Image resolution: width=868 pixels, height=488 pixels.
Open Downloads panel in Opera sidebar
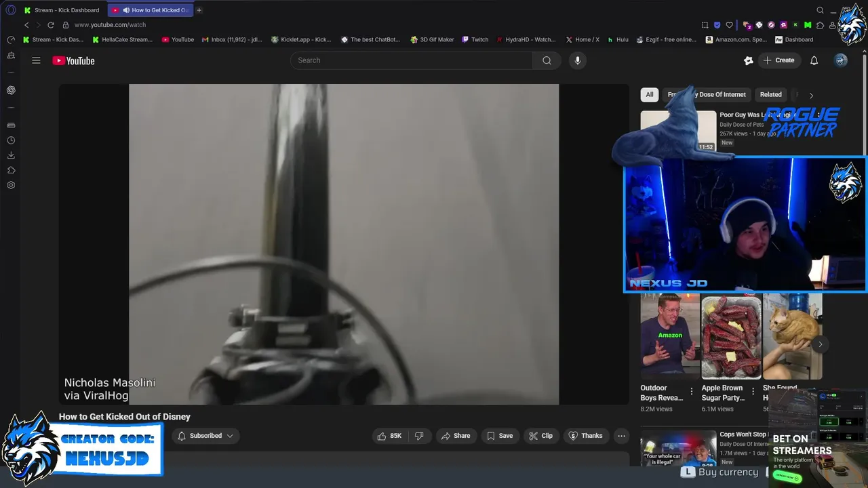click(x=11, y=155)
